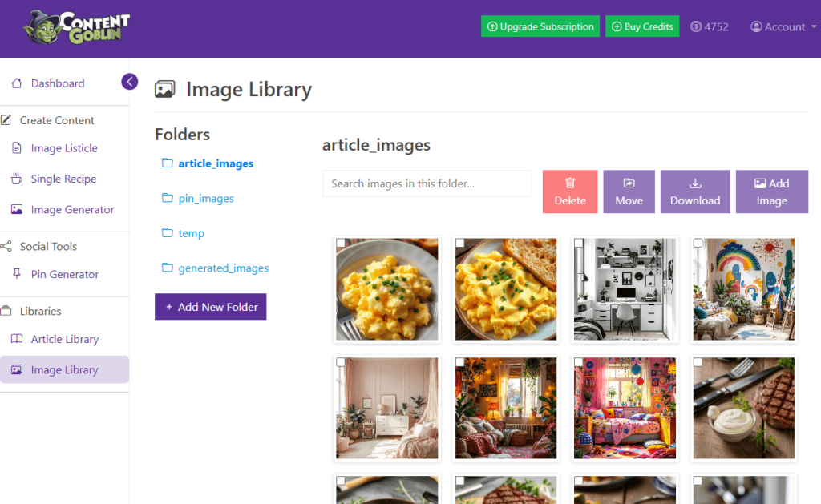The height and width of the screenshot is (504, 821).
Task: Go to Image Generator page
Action: 72,209
